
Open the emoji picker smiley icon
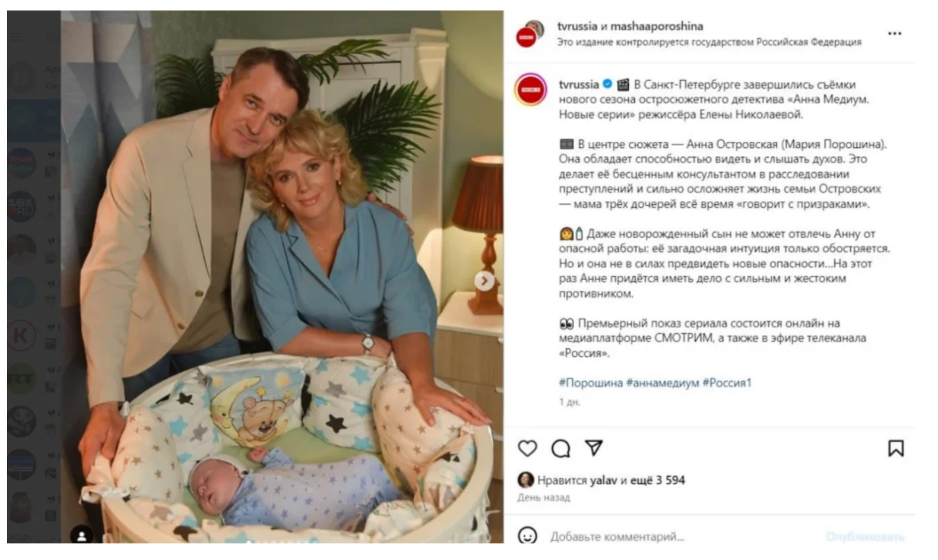527,535
